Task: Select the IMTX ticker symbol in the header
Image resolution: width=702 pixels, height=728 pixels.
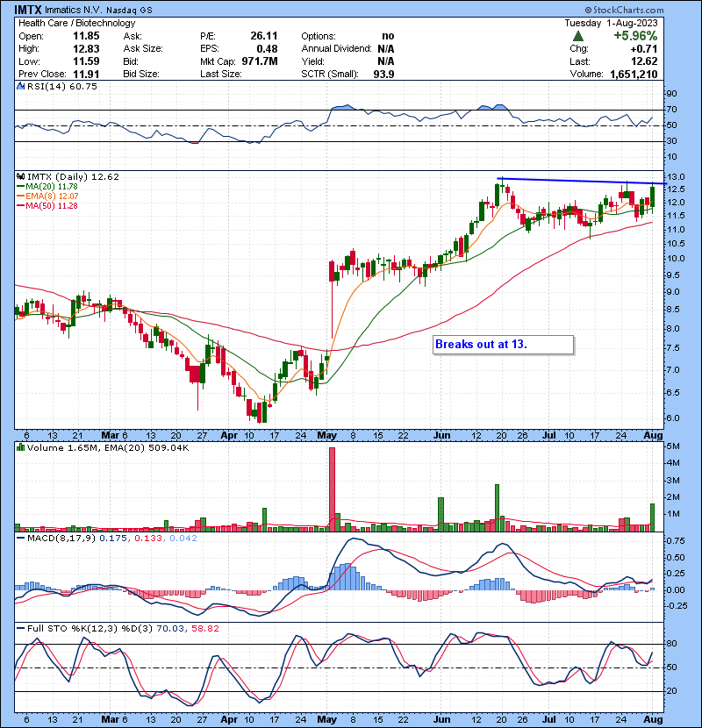Action: [x=28, y=10]
